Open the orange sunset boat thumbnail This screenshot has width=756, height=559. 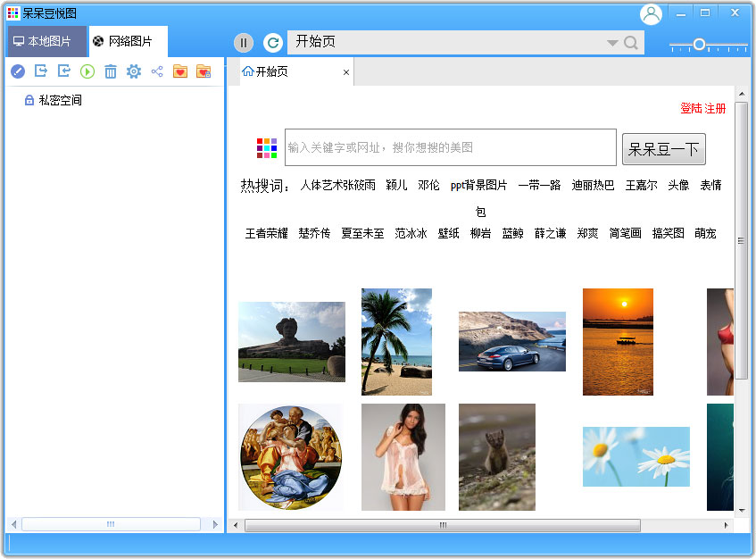(x=619, y=342)
